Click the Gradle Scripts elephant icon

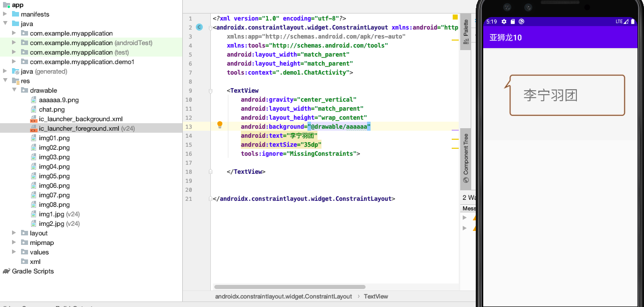click(6, 271)
